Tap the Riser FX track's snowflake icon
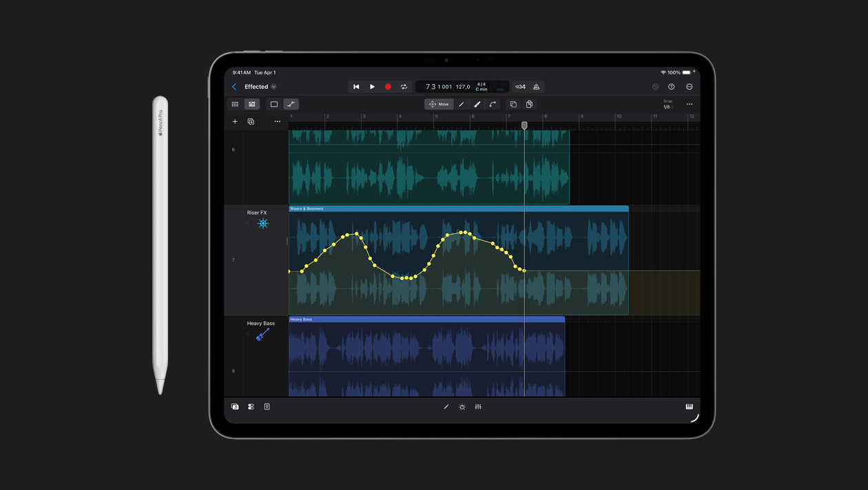This screenshot has width=868, height=490. tap(262, 223)
